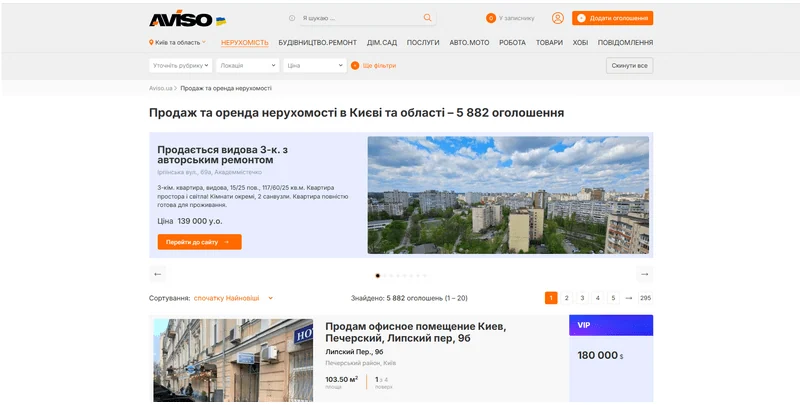800x405 pixels.
Task: Go to the next carousel slide
Action: point(644,274)
